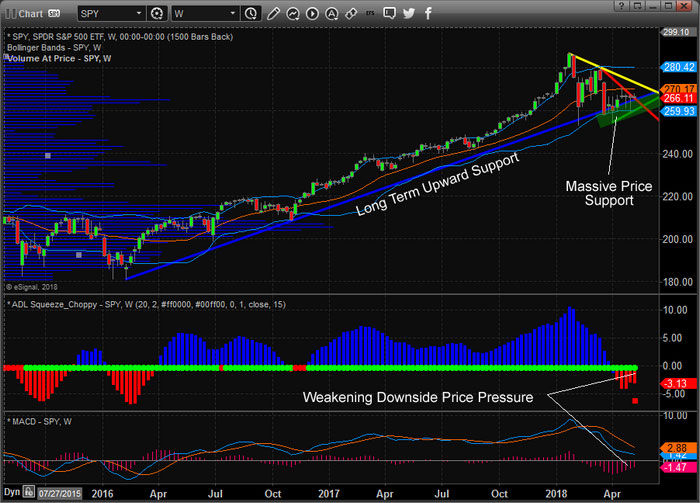Click the 270.17 orange price marker
700x503 pixels.
[679, 89]
